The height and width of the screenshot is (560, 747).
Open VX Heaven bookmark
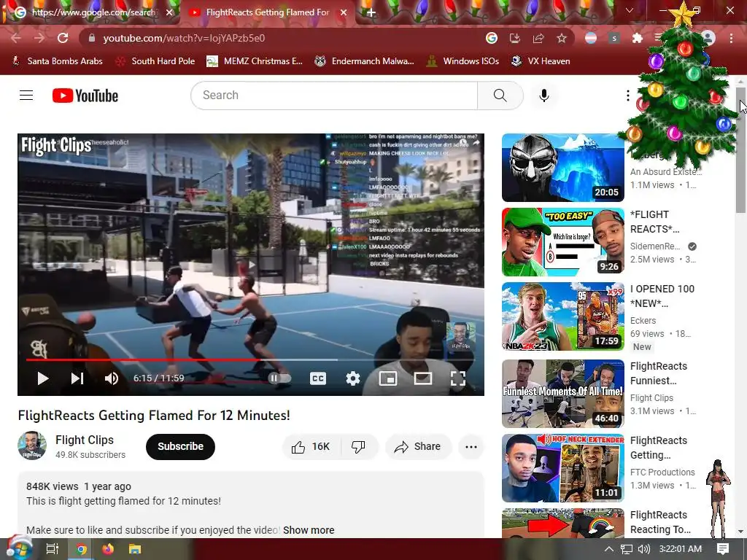[x=541, y=61]
